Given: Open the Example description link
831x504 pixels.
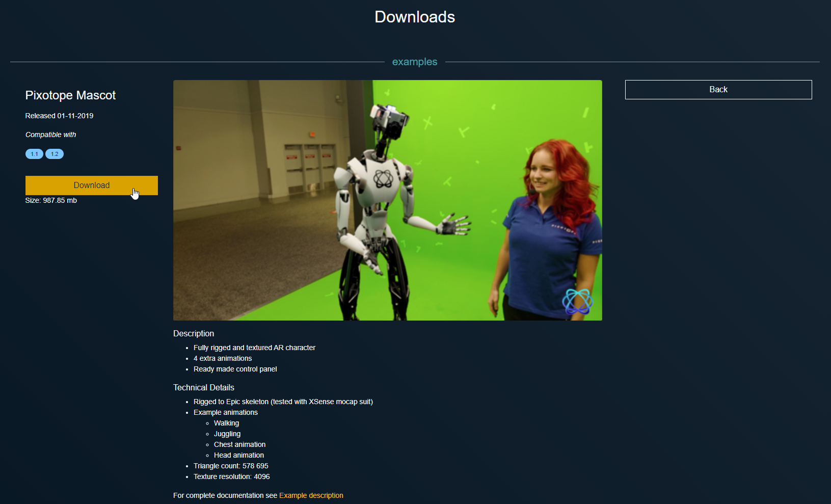Looking at the screenshot, I should (311, 495).
